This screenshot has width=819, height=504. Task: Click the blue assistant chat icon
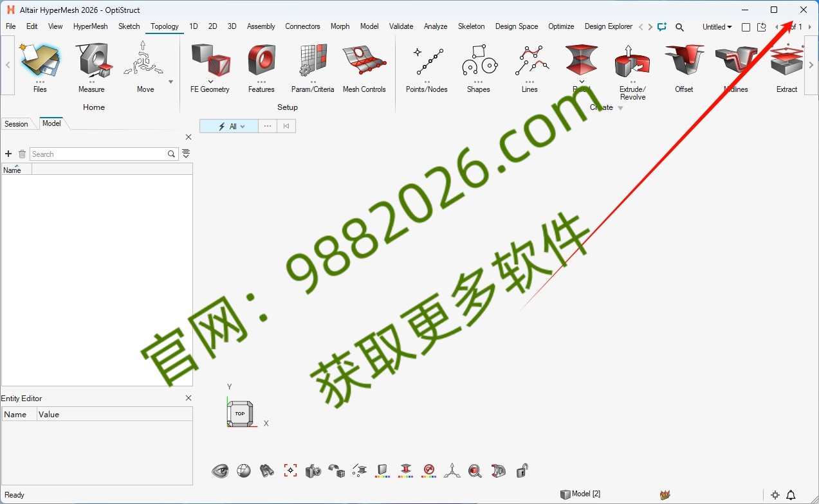(x=662, y=27)
